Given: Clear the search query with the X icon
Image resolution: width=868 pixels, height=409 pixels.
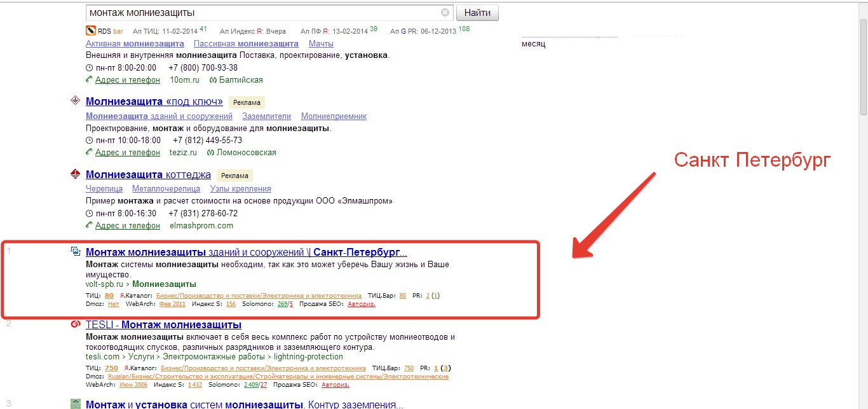Looking at the screenshot, I should tap(445, 13).
